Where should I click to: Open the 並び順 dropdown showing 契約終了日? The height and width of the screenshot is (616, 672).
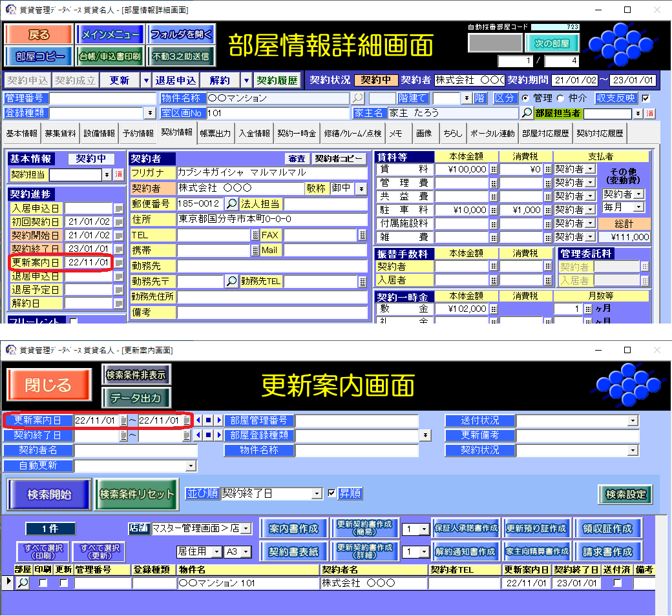(x=317, y=494)
